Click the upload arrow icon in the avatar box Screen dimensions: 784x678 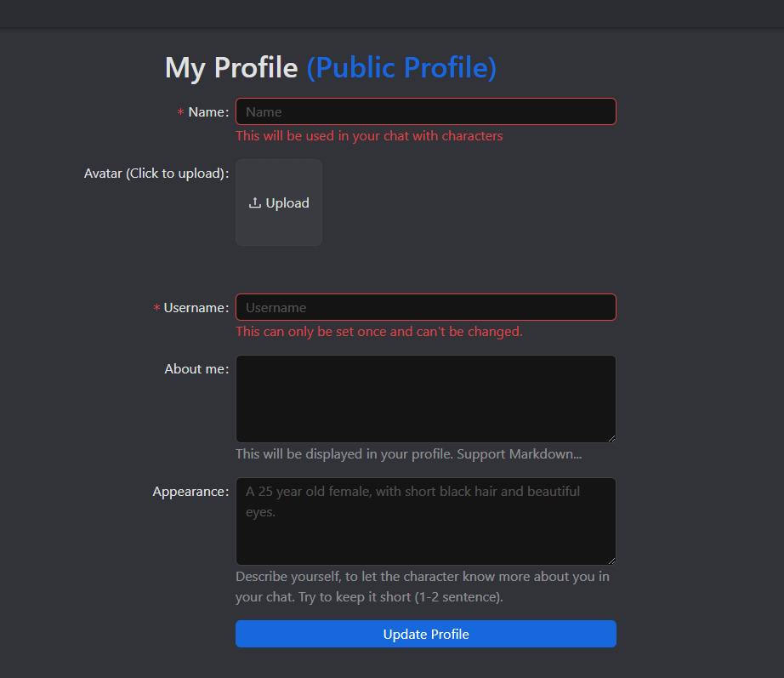point(254,203)
